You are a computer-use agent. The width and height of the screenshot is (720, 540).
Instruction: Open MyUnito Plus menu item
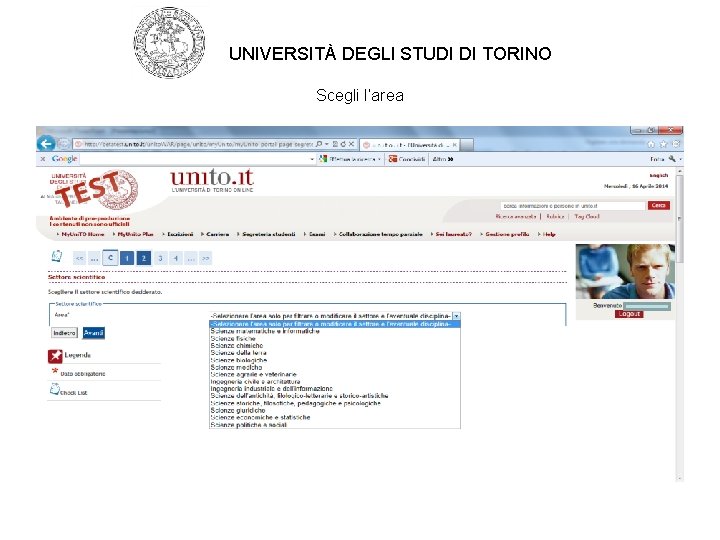[x=135, y=234]
